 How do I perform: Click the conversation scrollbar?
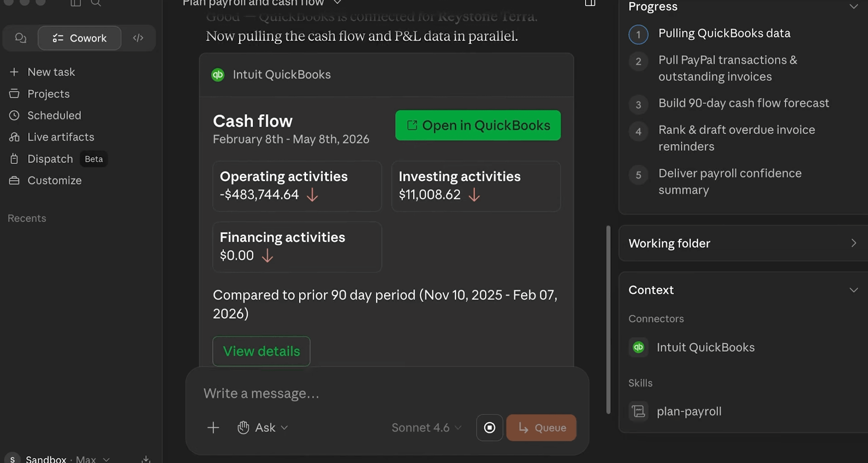(x=609, y=319)
